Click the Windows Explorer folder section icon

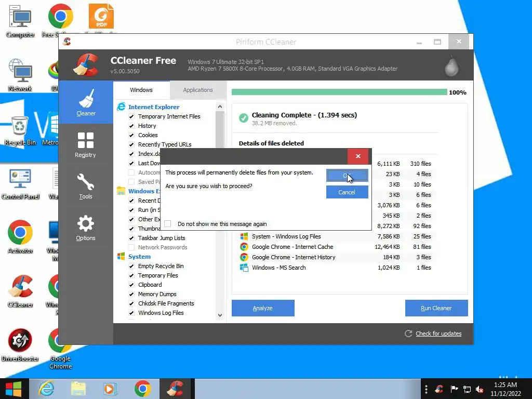click(121, 191)
